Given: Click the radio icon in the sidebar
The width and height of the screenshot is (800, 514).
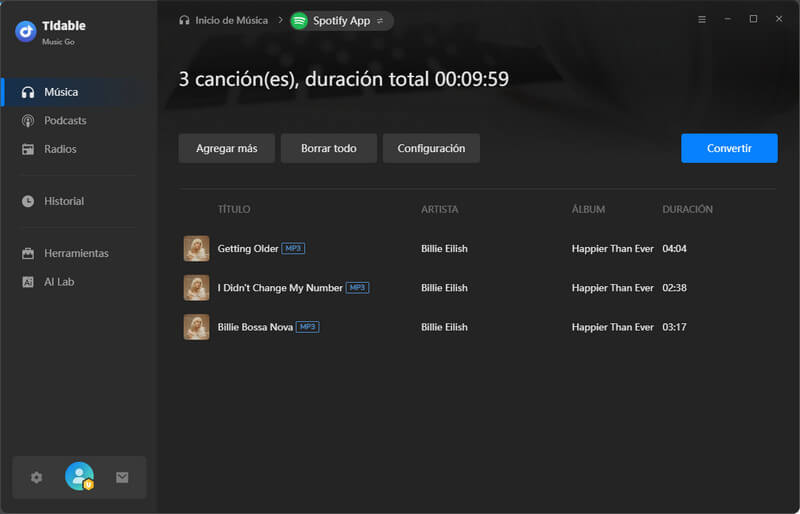Looking at the screenshot, I should click(x=28, y=149).
